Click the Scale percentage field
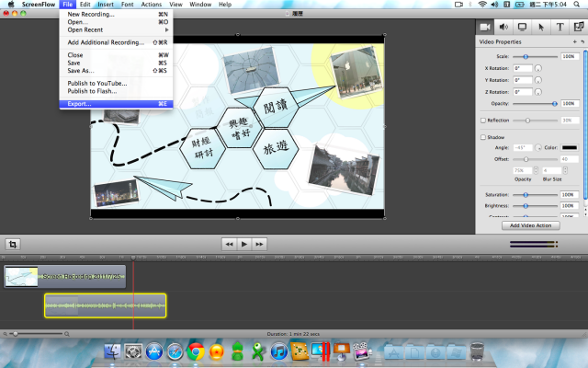The height and width of the screenshot is (368, 588). point(570,56)
